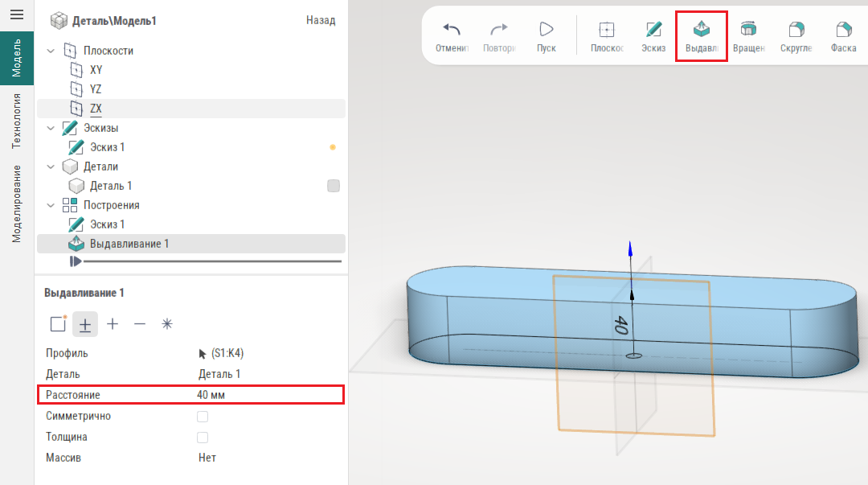868x485 pixels.
Task: Click the Назад button
Action: tap(321, 20)
